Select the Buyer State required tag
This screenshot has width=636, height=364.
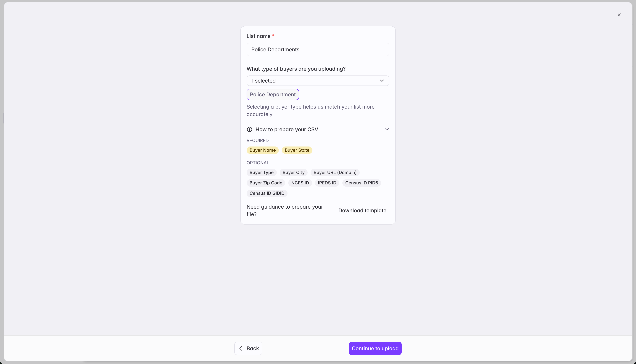(x=297, y=150)
